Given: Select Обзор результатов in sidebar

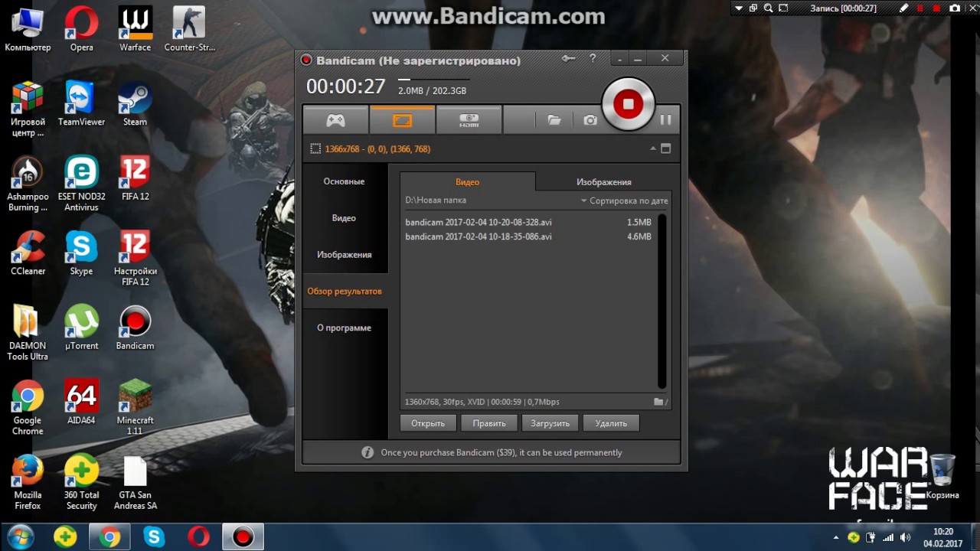Looking at the screenshot, I should coord(344,292).
